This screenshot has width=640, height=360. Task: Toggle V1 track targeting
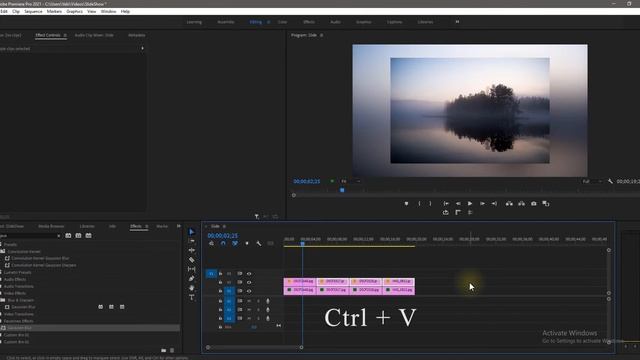point(229,291)
